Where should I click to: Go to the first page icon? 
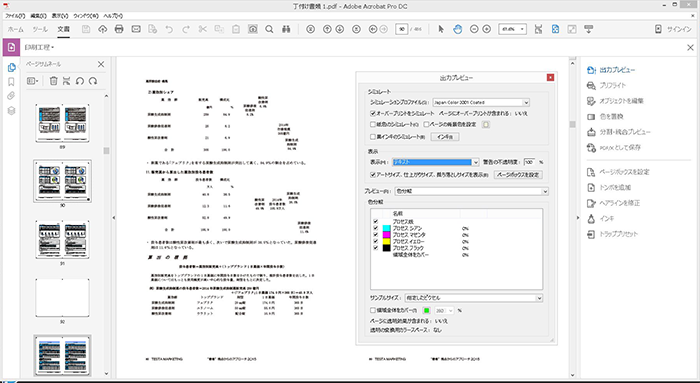point(310,29)
